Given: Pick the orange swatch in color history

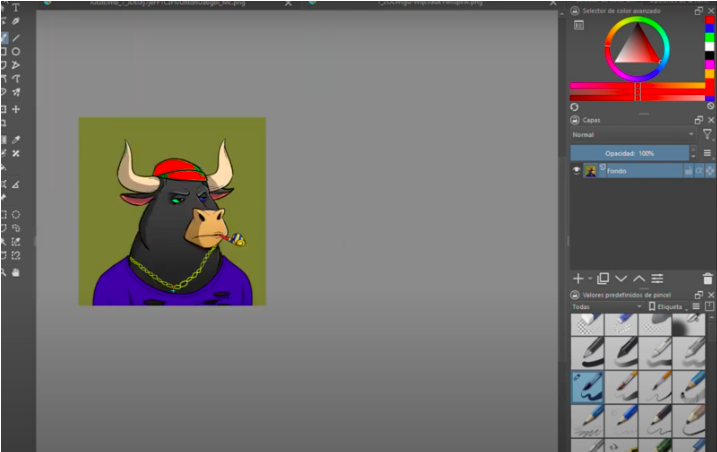Looking at the screenshot, I should click(709, 74).
